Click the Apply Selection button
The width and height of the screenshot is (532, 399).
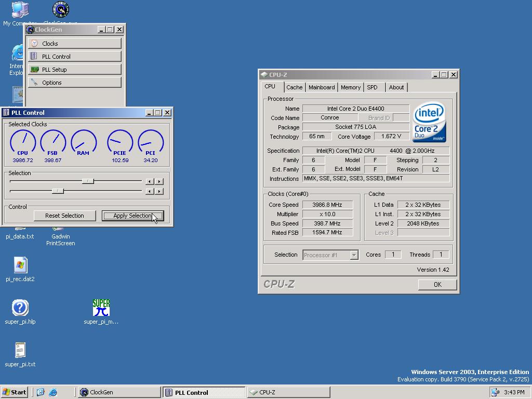pos(132,216)
